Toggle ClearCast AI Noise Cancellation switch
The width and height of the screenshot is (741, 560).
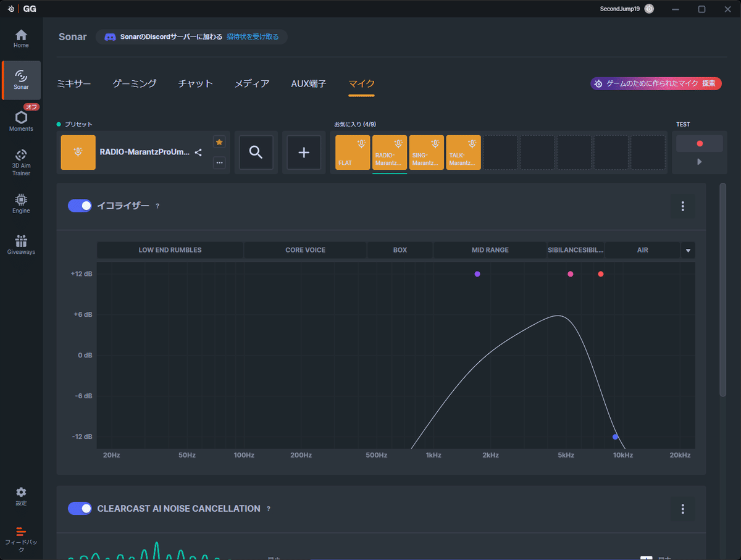pyautogui.click(x=80, y=508)
